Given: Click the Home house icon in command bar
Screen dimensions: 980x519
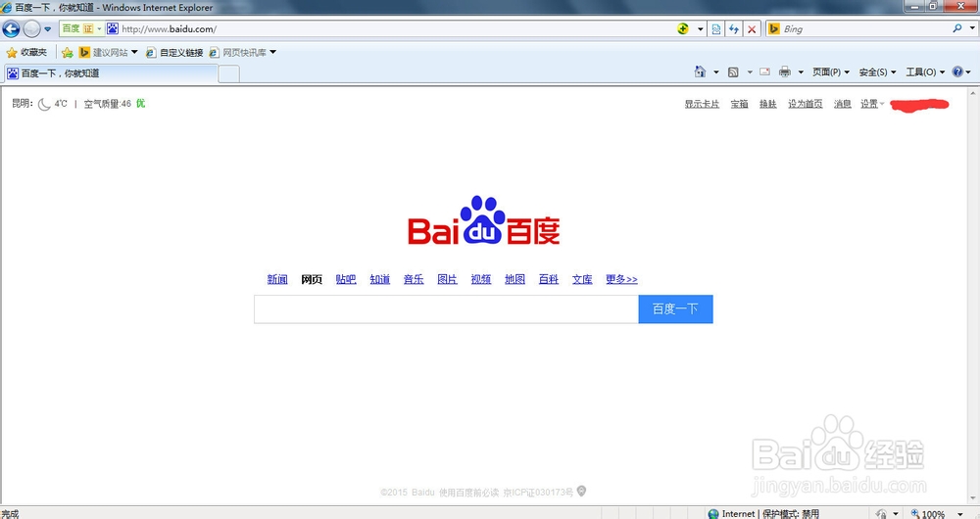Looking at the screenshot, I should [x=700, y=71].
